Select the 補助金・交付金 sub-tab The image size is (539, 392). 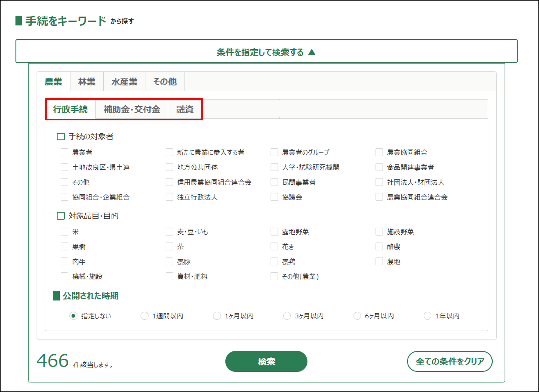[132, 109]
